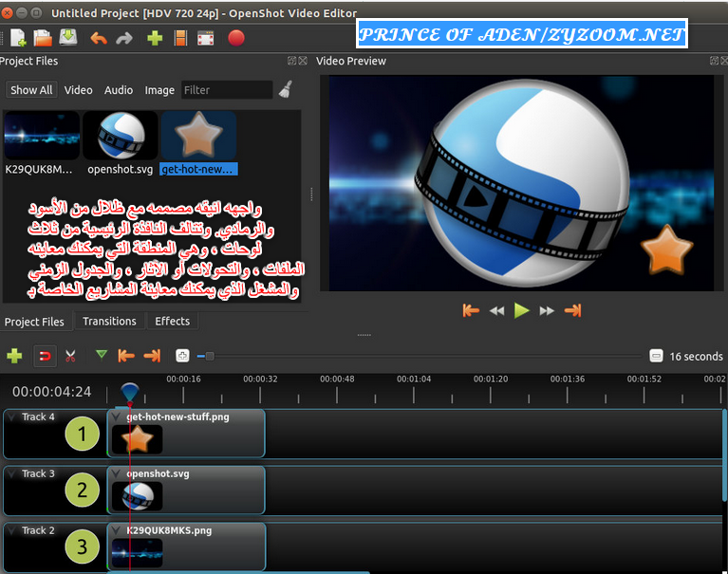The height and width of the screenshot is (574, 728).
Task: Toggle the red snapping magnet
Action: (45, 357)
